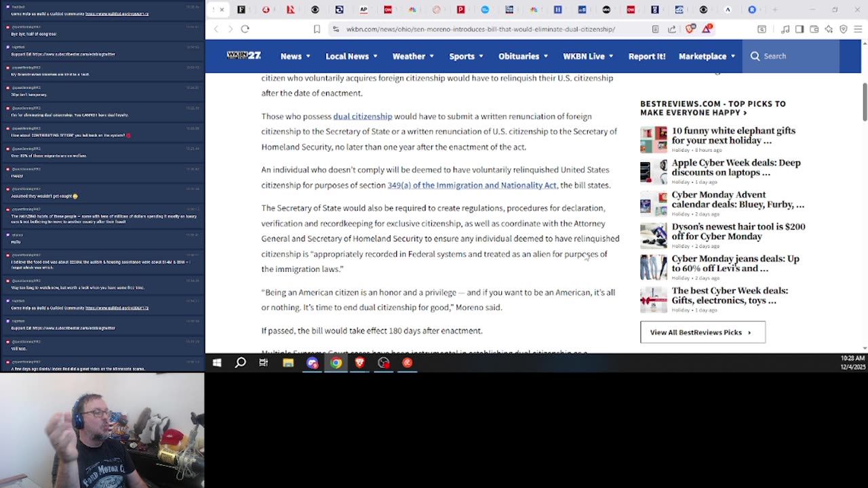Click the webcam video overlay
868x488 pixels.
(102, 430)
